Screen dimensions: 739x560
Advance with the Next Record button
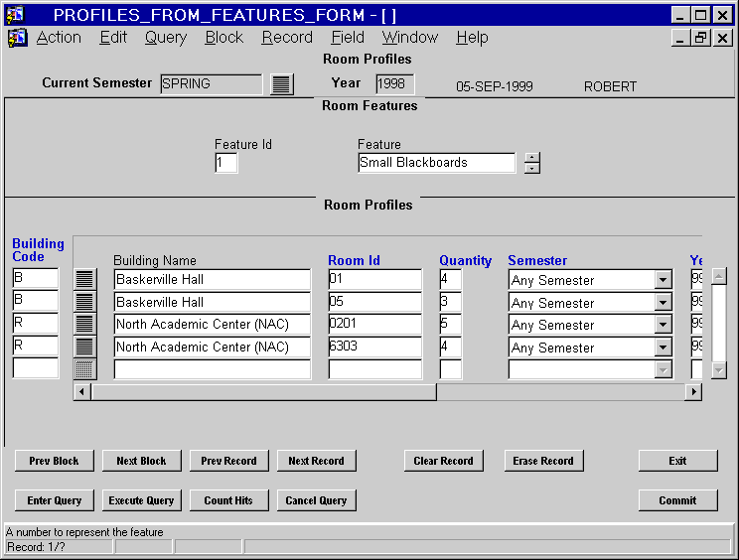point(316,461)
